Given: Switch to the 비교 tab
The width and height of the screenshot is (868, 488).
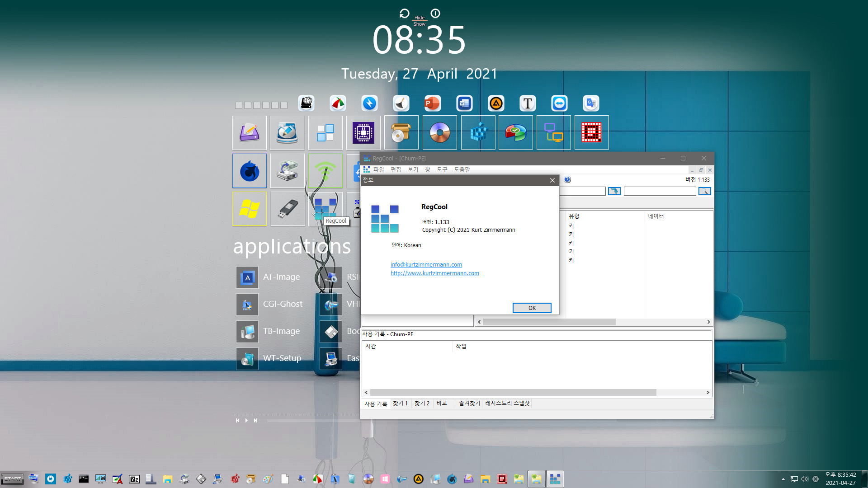Looking at the screenshot, I should (441, 403).
